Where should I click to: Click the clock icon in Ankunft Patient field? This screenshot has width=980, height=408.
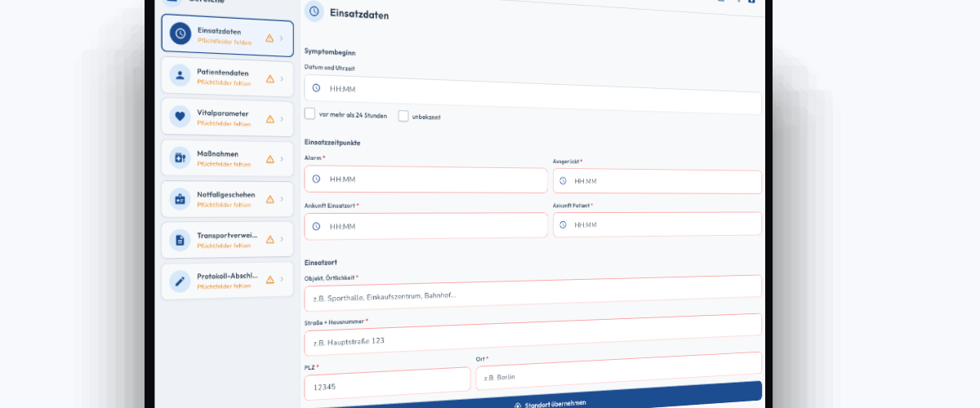pyautogui.click(x=562, y=224)
